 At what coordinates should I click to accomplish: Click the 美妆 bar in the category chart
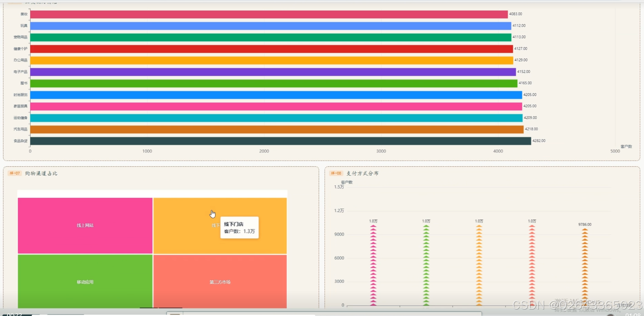269,14
